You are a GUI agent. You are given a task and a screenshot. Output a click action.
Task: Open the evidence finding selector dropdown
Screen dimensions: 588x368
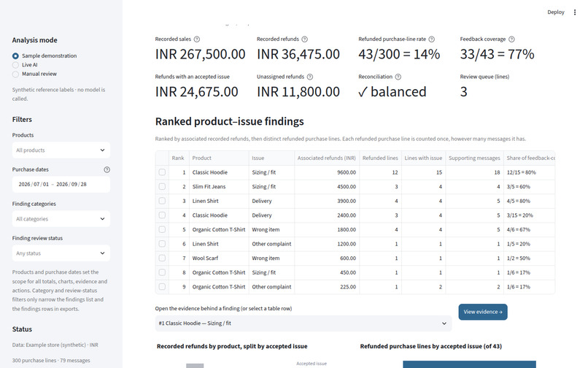pyautogui.click(x=303, y=323)
